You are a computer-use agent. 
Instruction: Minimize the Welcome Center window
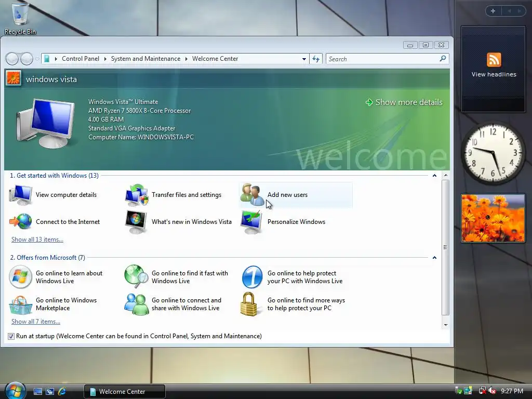click(410, 45)
